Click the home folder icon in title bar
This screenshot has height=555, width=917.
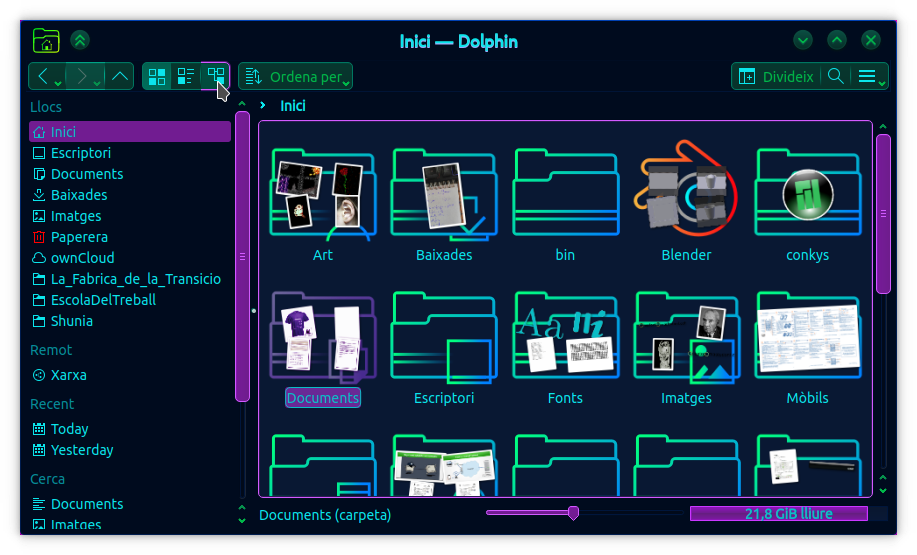point(46,40)
